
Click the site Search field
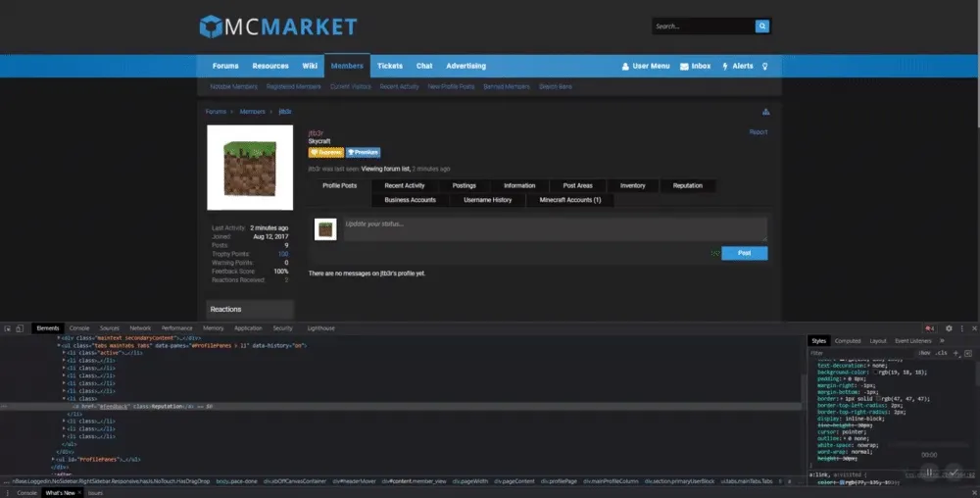703,26
